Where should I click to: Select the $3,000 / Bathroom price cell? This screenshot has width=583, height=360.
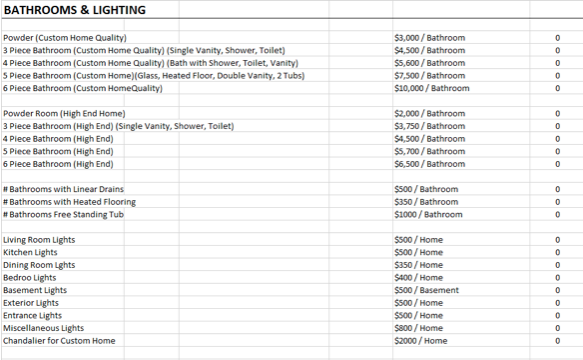(x=461, y=38)
